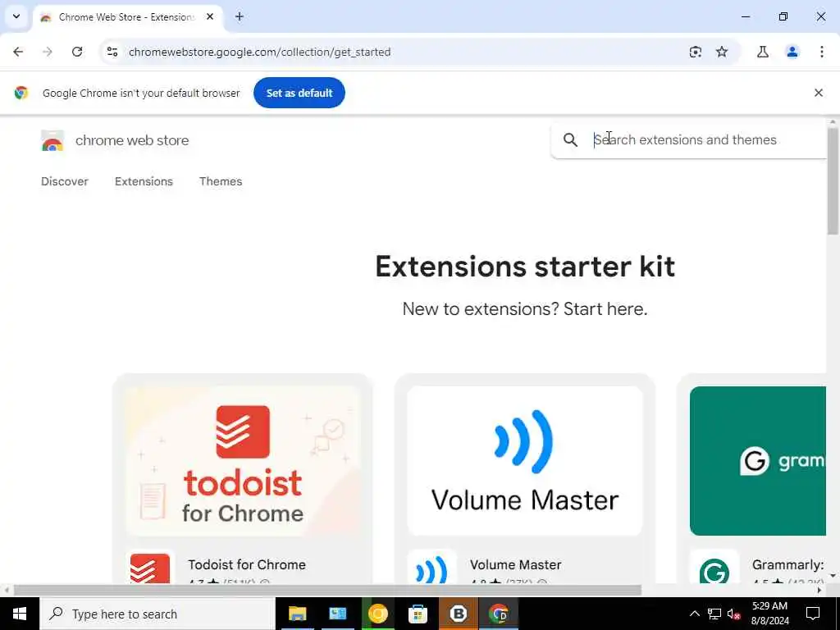The height and width of the screenshot is (630, 840).
Task: Open the tab search dropdown arrow
Action: [16, 16]
